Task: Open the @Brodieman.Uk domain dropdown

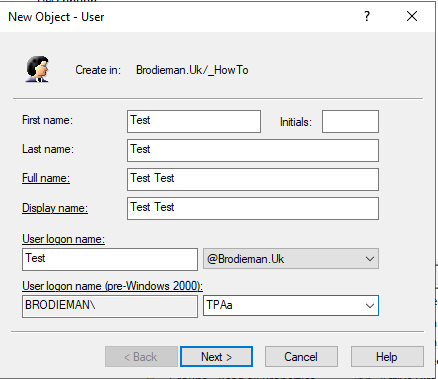Action: [x=291, y=259]
